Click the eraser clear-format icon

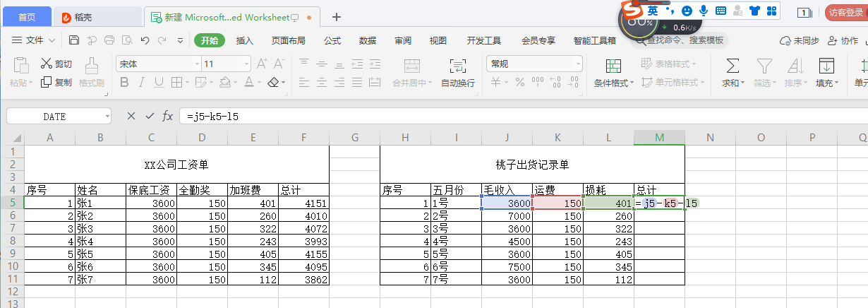point(274,83)
